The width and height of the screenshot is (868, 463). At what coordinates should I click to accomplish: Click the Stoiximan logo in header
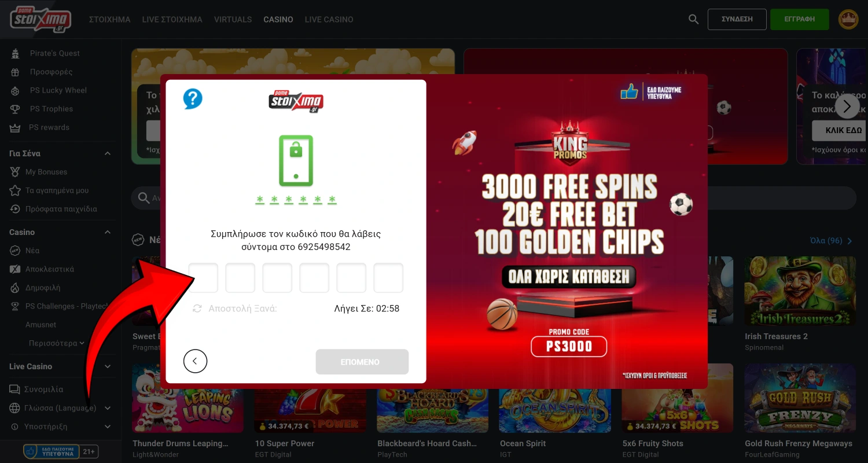pos(41,20)
